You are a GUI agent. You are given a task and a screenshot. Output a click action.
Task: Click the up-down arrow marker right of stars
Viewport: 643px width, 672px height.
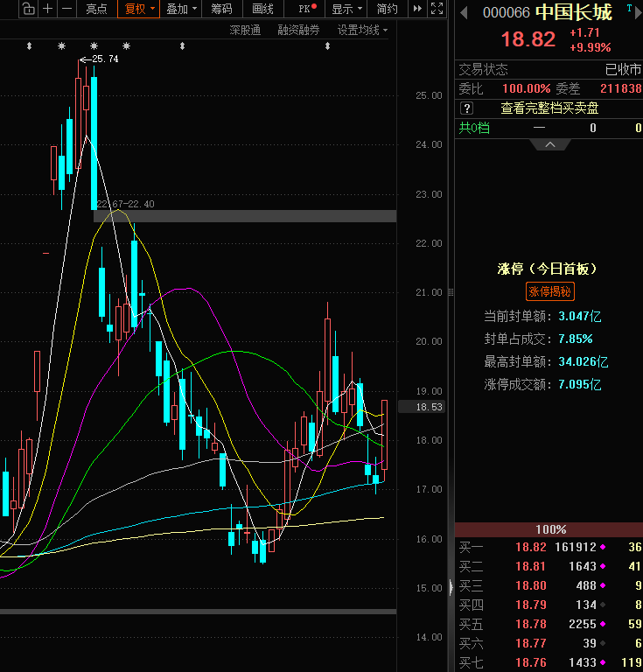[183, 45]
